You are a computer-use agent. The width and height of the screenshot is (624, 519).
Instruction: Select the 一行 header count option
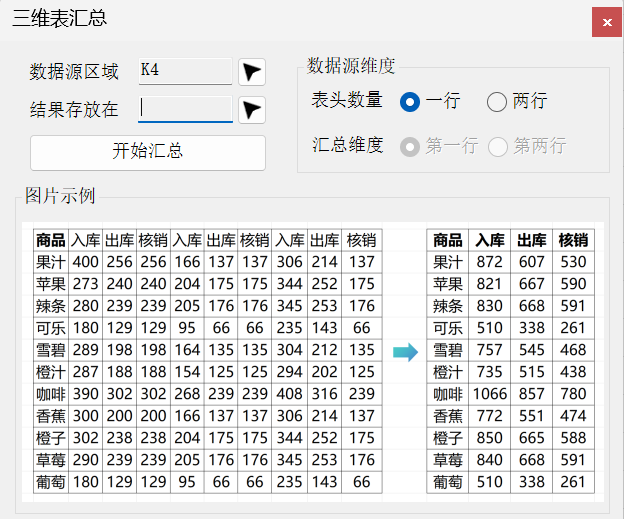pos(410,101)
